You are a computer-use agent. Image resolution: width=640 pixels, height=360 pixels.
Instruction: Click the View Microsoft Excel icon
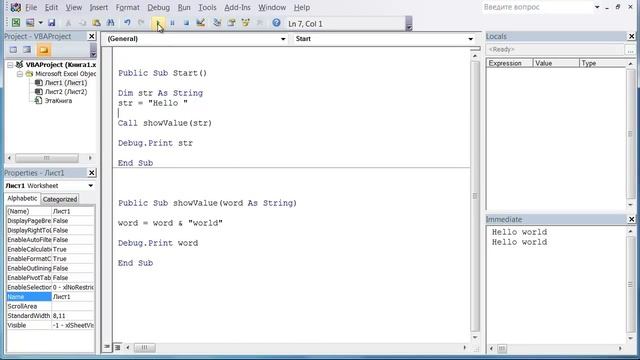16,23
